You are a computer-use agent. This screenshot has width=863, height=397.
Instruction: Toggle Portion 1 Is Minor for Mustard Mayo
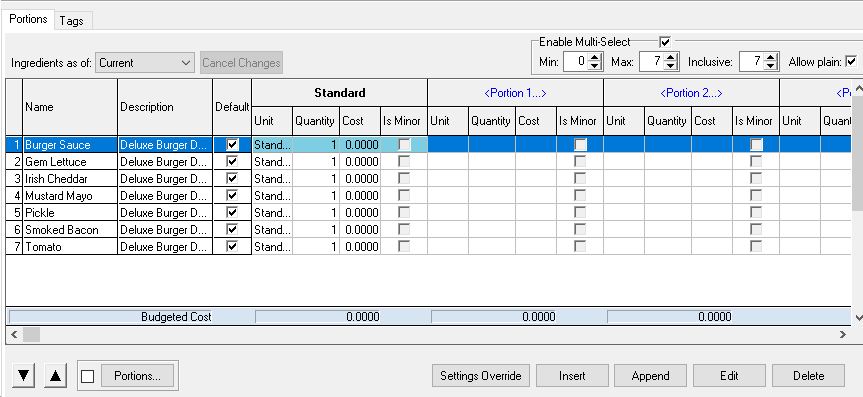[x=580, y=196]
